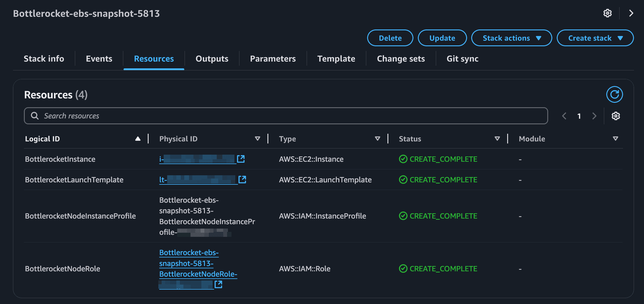Screen dimensions: 644x304
Task: Open external link icon for BottlerocketNodeRole
Action: pos(218,284)
